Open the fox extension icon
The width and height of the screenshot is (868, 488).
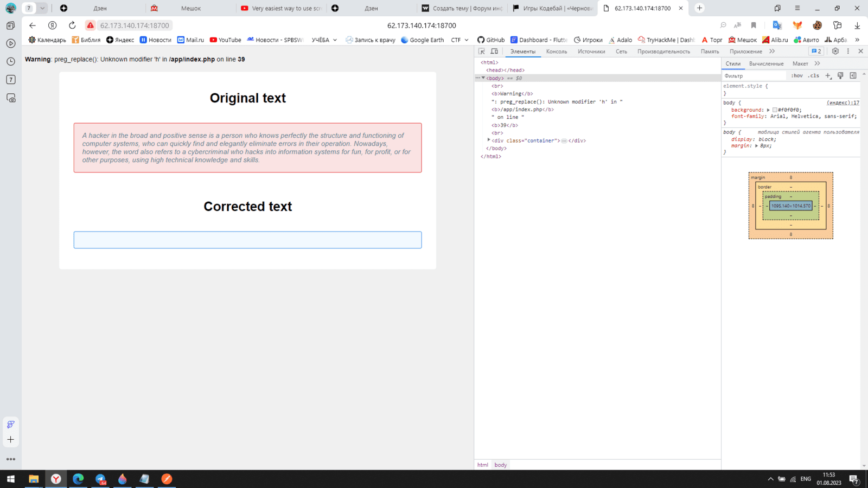[797, 25]
